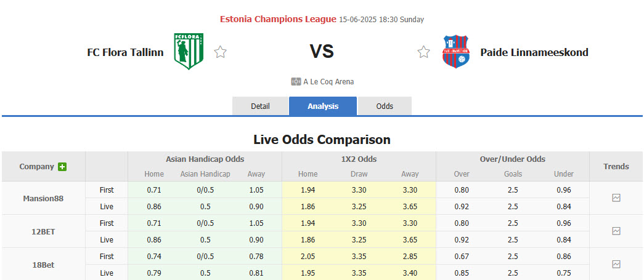Click A Le Coq Arena venue text
The height and width of the screenshot is (280, 644).
(328, 81)
